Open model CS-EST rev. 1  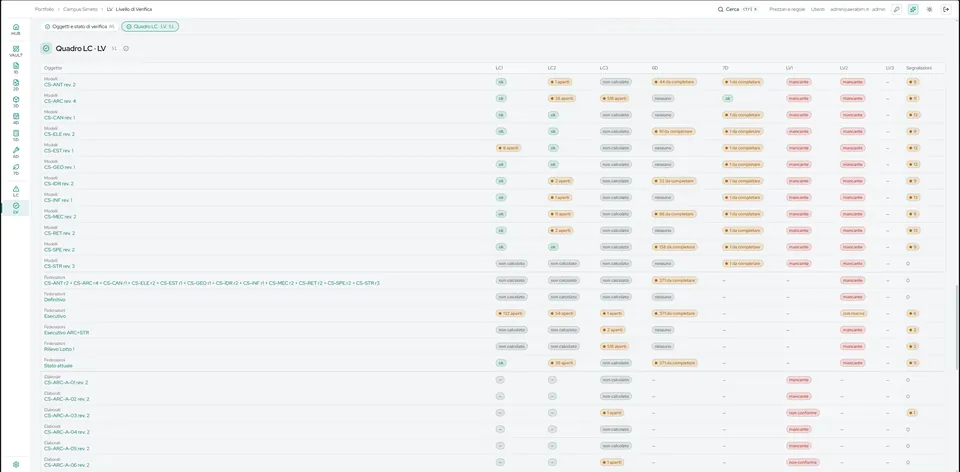click(59, 151)
